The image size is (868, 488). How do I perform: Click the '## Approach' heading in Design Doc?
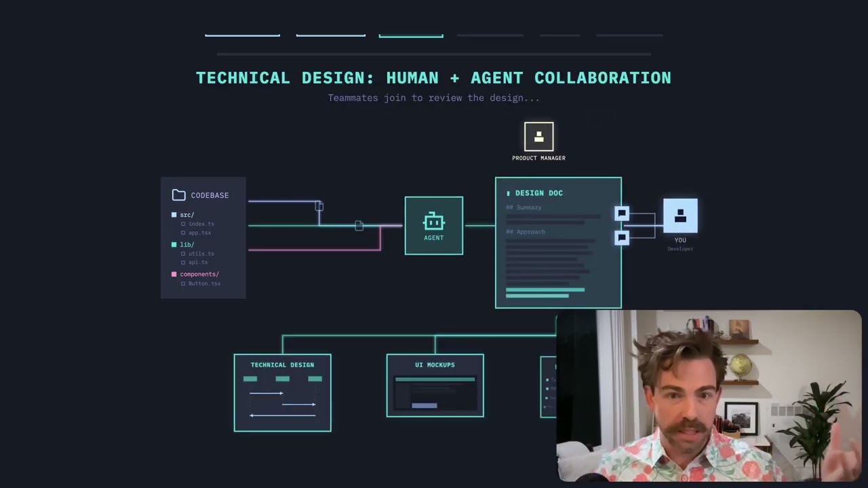[x=526, y=232]
